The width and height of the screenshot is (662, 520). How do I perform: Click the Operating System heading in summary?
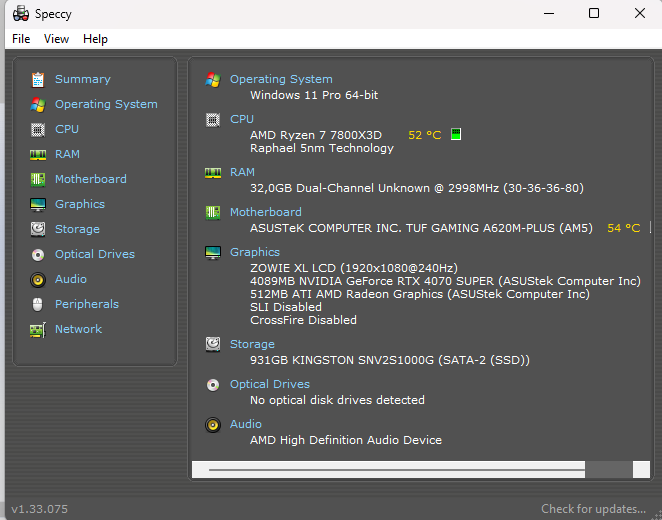pos(281,79)
